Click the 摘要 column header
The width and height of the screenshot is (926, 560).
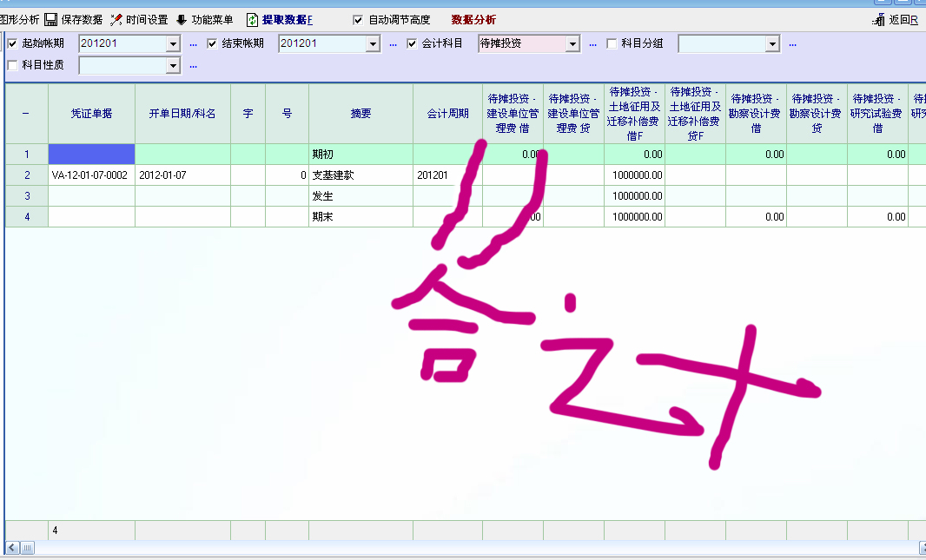point(360,114)
